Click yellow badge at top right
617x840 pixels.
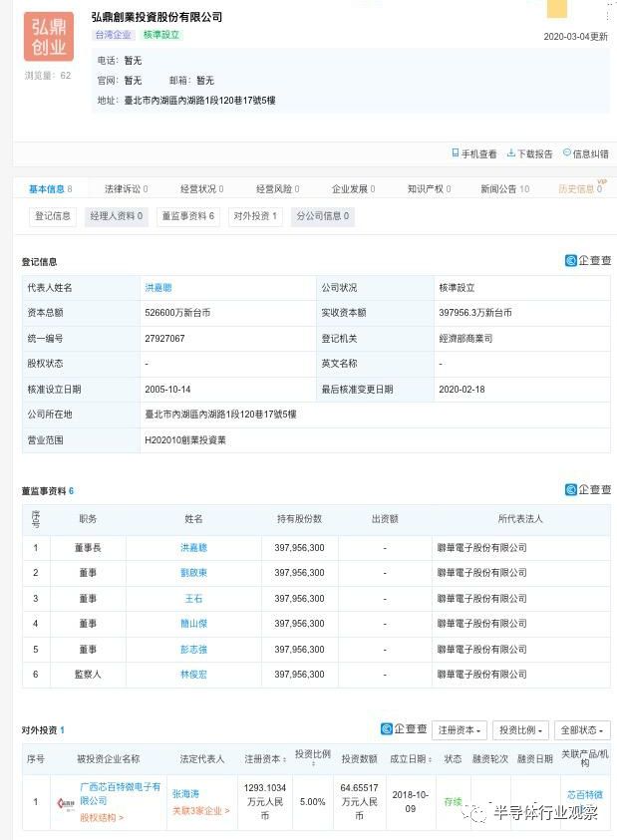point(557,8)
